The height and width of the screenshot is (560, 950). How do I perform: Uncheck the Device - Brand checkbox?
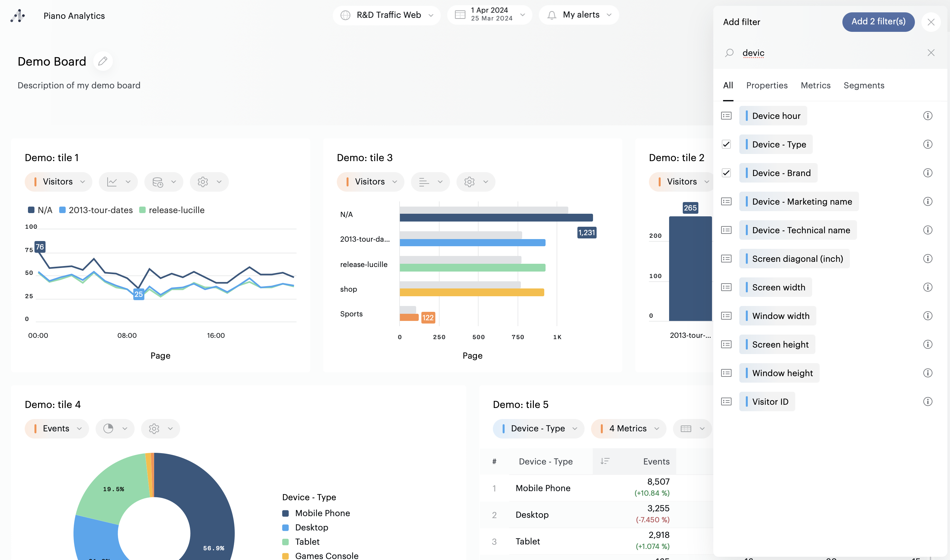click(x=726, y=173)
